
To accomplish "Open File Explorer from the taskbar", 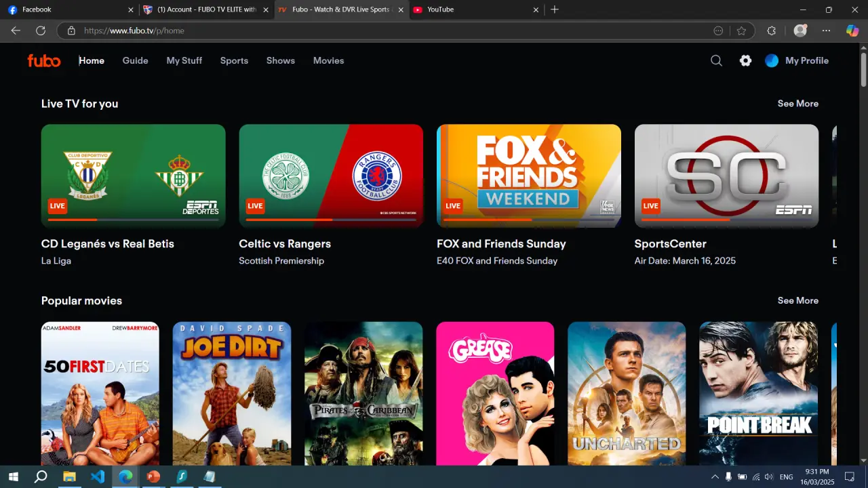I will tap(69, 476).
